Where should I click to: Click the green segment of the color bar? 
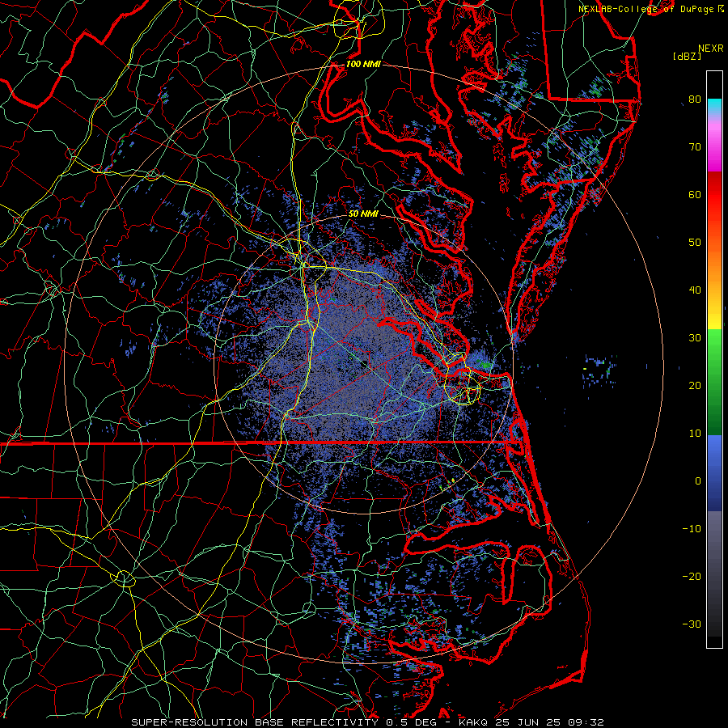point(714,382)
